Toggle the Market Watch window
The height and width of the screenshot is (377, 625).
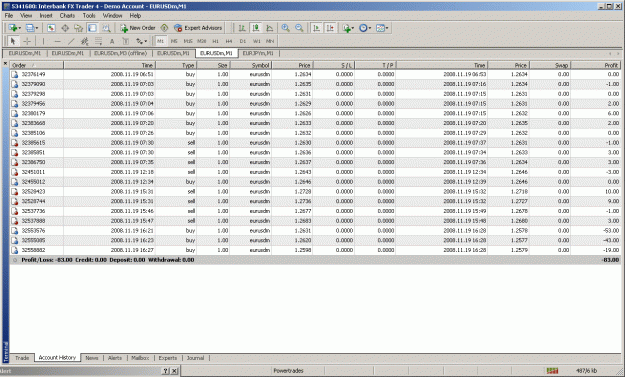[x=51, y=28]
